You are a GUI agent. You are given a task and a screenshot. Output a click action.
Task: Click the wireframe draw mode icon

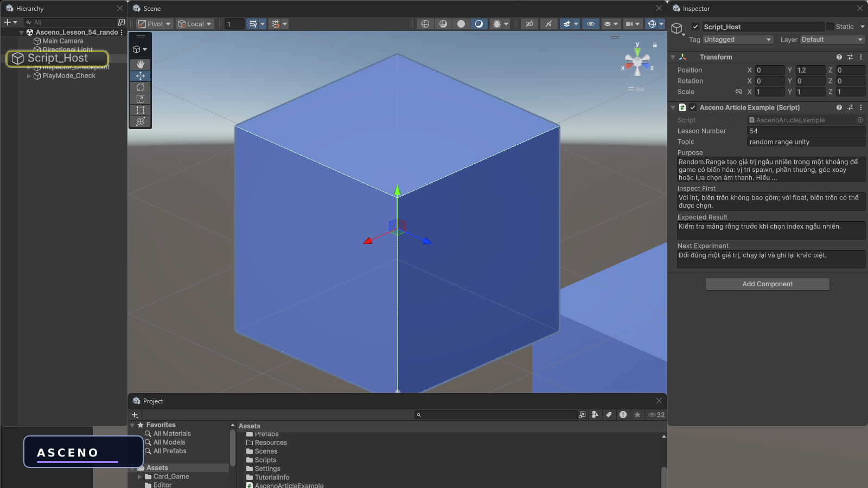(425, 24)
